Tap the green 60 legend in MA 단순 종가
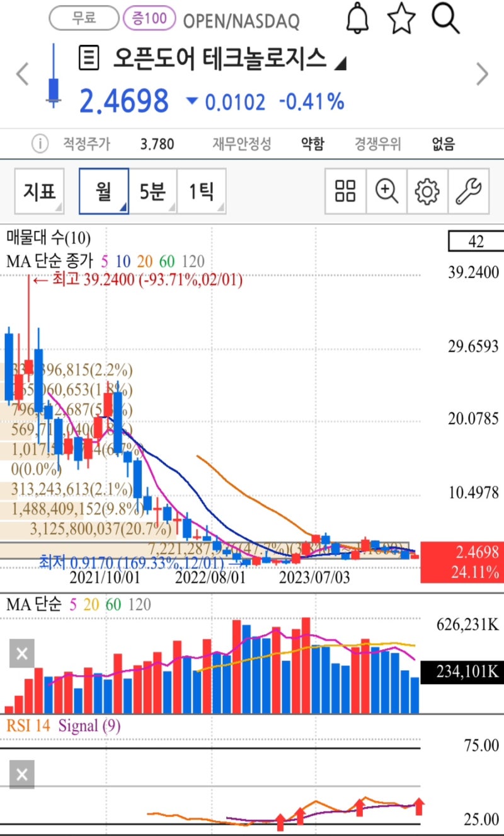This screenshot has height=836, width=504. coord(167,261)
